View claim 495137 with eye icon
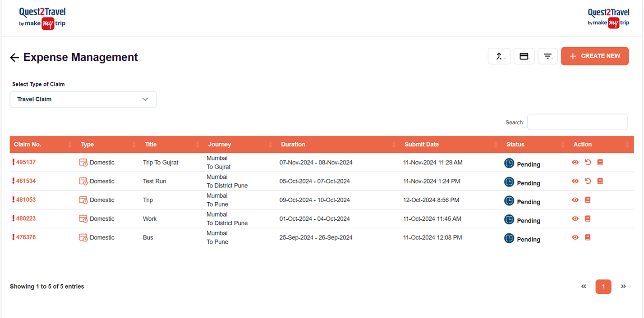This screenshot has height=318, width=644. [575, 162]
